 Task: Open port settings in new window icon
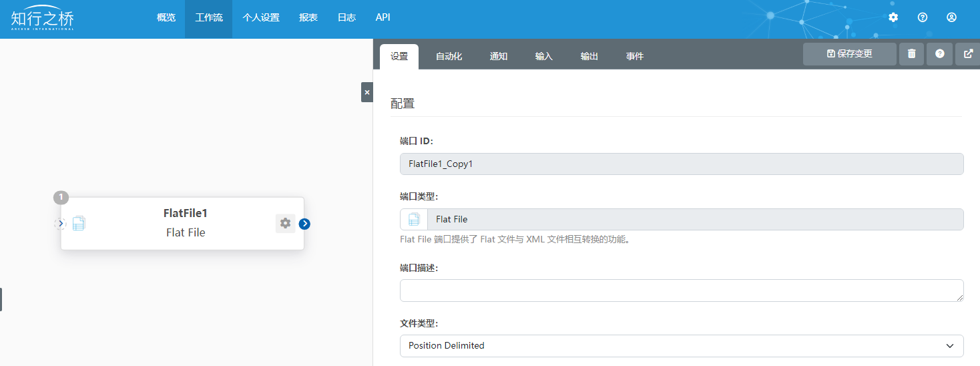968,54
